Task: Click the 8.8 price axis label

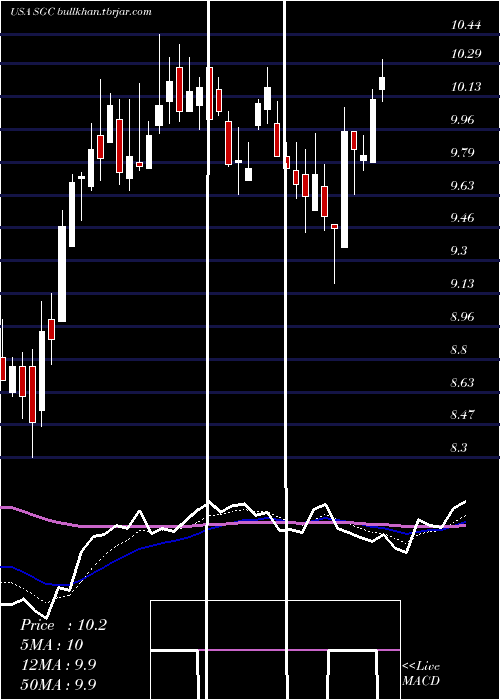Action: (x=459, y=350)
